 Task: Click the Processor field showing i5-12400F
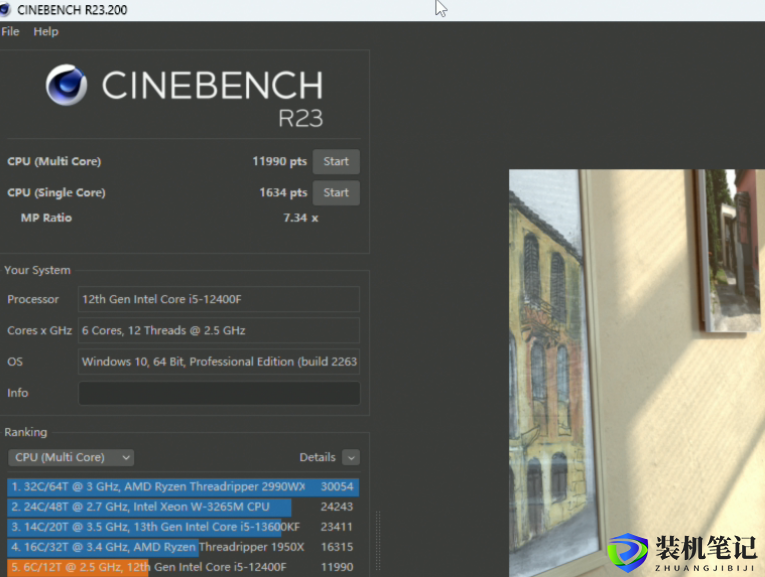coord(219,299)
